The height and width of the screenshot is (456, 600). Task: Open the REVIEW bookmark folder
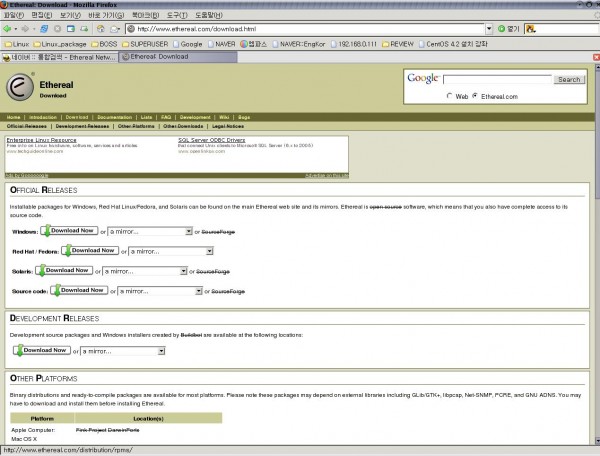(398, 44)
